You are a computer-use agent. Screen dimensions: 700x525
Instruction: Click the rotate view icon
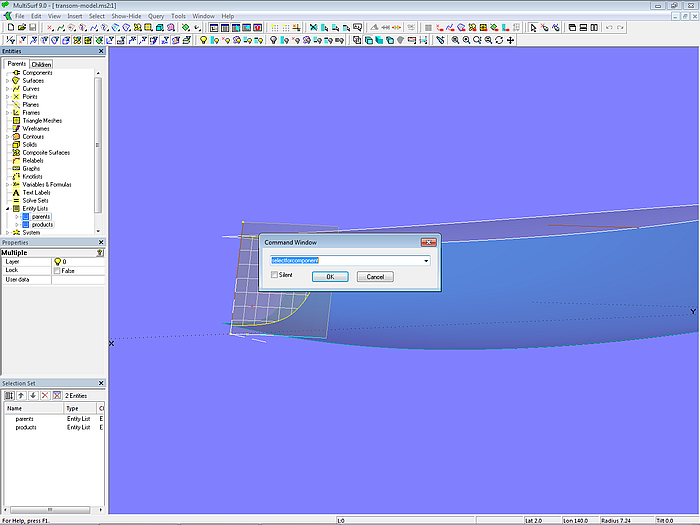coord(499,40)
